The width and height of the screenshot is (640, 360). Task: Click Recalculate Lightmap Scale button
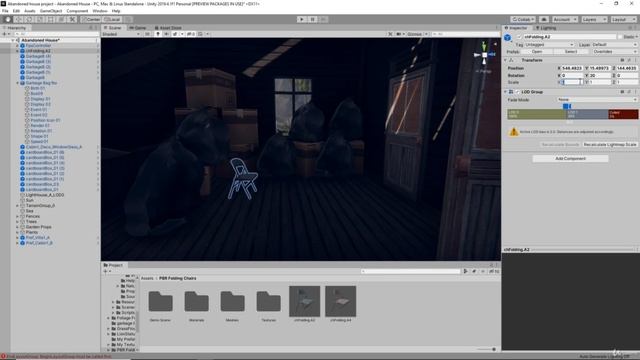[610, 144]
